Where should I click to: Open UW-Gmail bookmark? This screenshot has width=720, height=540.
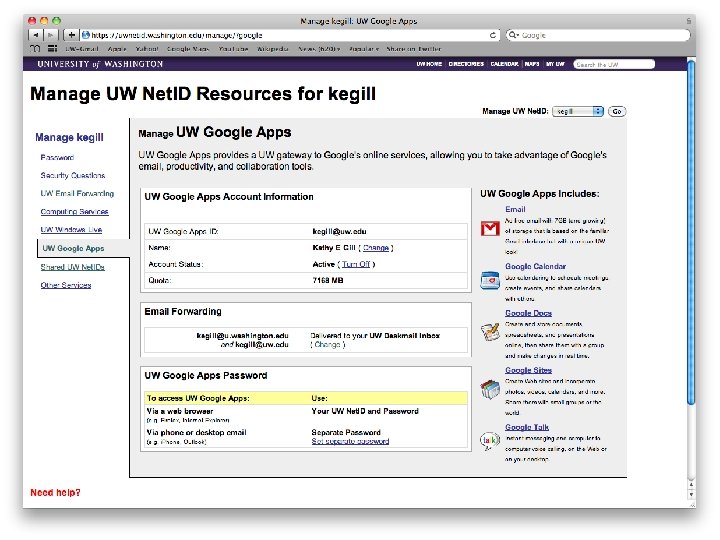82,49
